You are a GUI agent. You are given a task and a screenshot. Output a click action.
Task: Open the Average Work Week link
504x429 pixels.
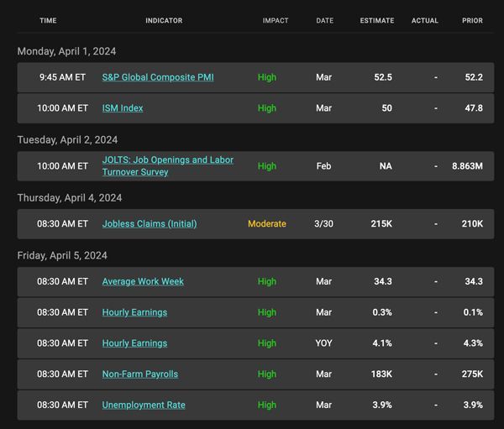[x=143, y=281]
